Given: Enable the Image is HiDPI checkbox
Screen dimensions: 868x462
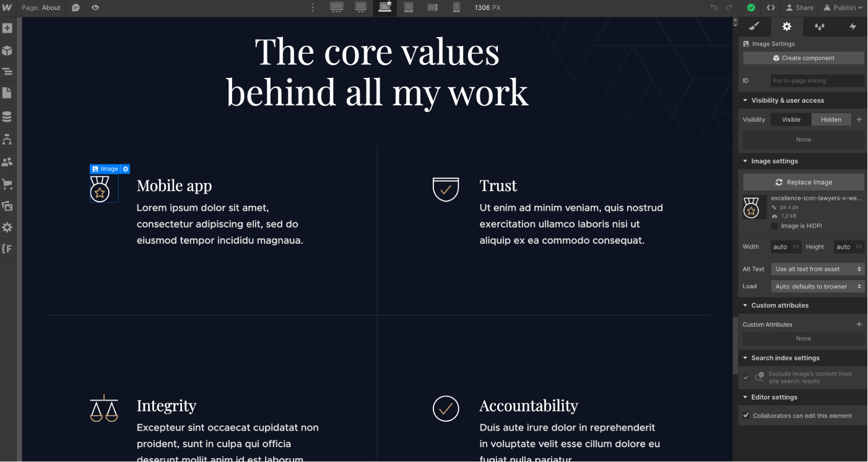Looking at the screenshot, I should tap(774, 226).
